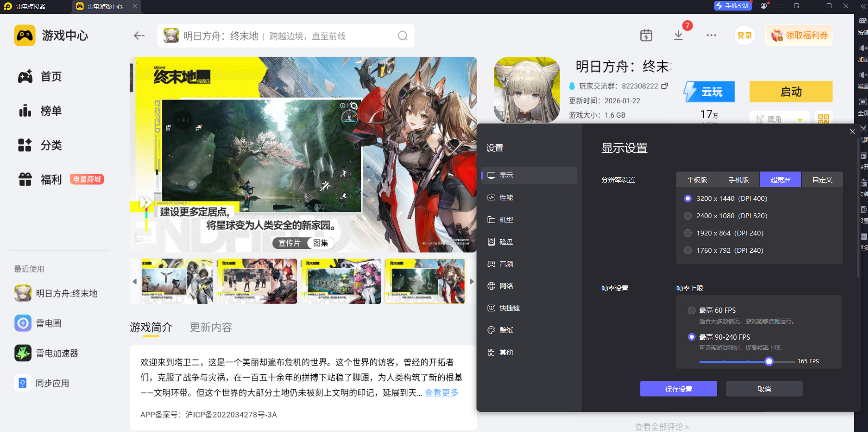Open the user account icon in title bar
Image resolution: width=868 pixels, height=432 pixels.
[x=764, y=6]
